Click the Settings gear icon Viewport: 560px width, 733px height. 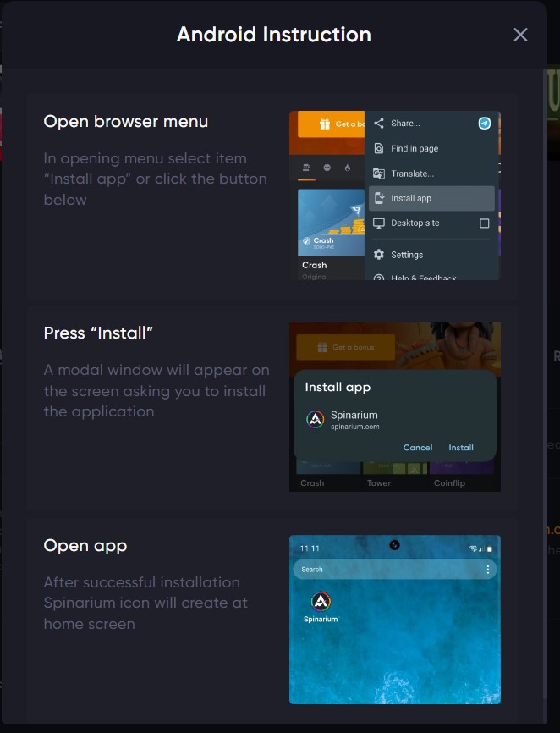pos(379,254)
